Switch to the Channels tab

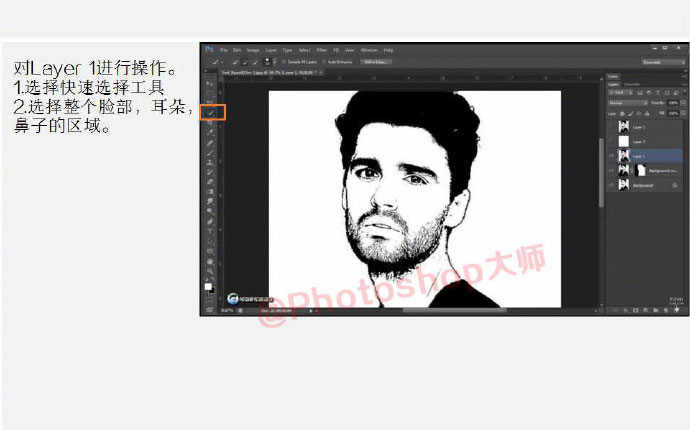tap(632, 84)
